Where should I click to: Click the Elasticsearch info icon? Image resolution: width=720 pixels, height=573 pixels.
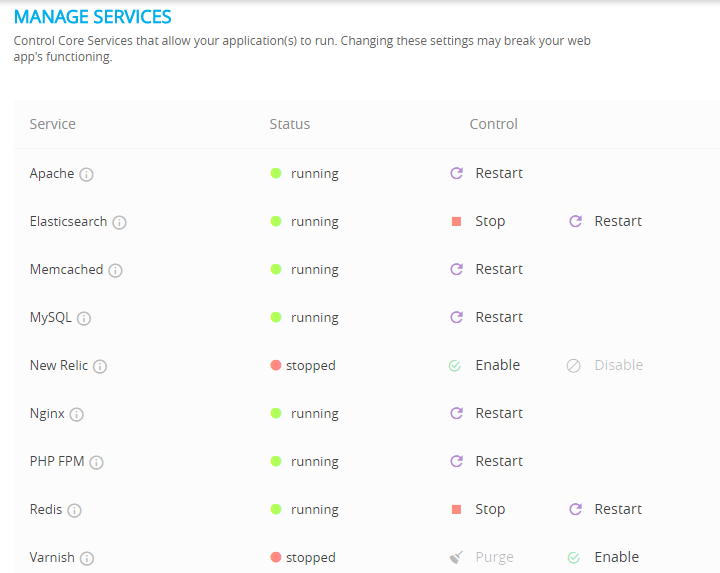click(120, 222)
